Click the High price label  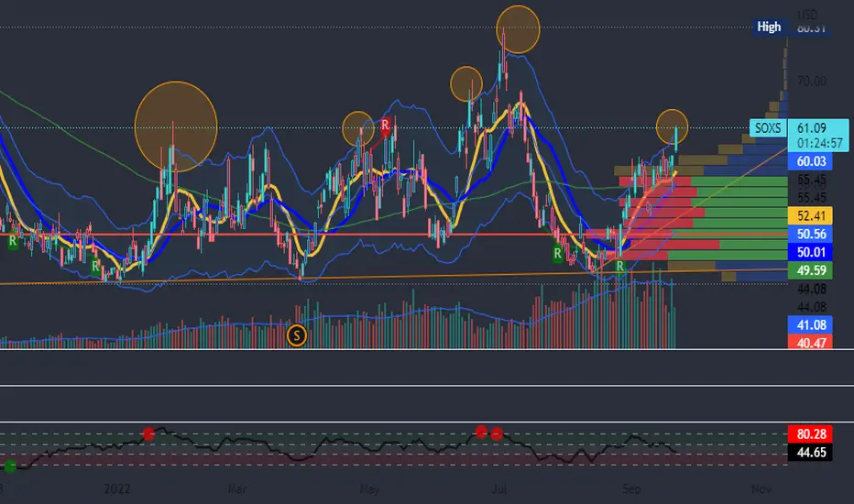(769, 27)
